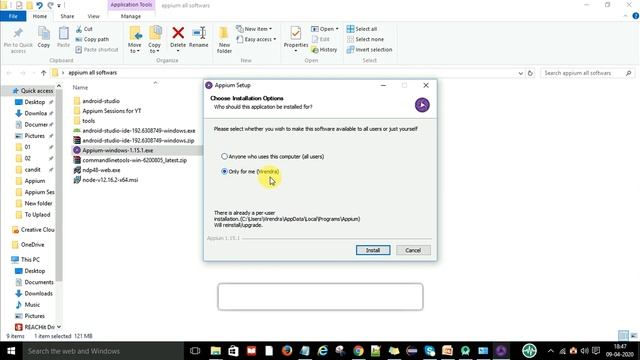Click Select all in the ribbon

(362, 29)
